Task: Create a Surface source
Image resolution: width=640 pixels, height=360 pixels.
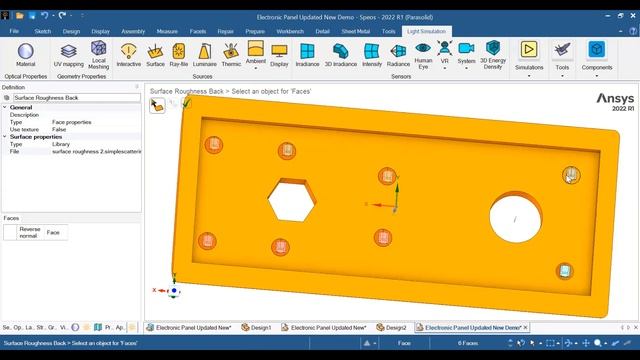Action: 155,55
